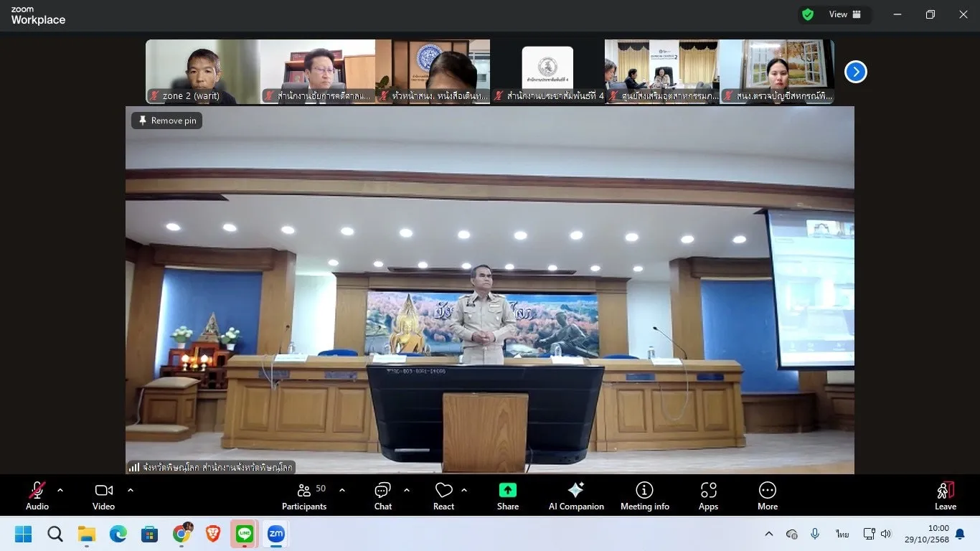Image resolution: width=980 pixels, height=551 pixels.
Task: Click the Leave meeting button
Action: point(945,495)
